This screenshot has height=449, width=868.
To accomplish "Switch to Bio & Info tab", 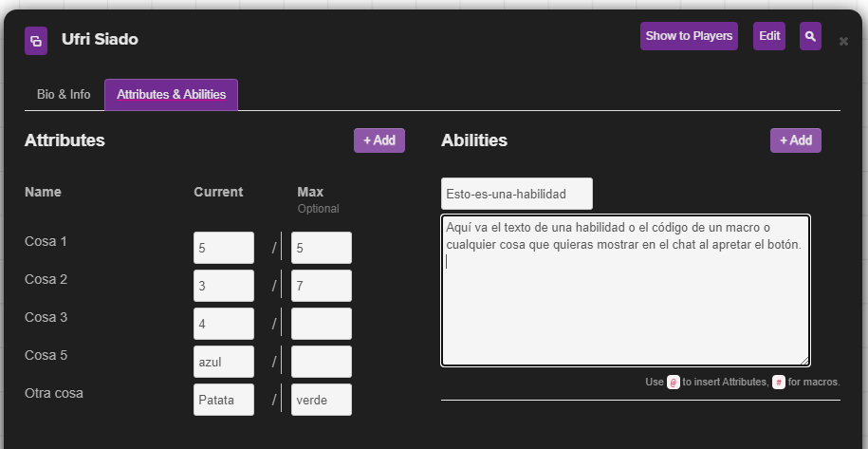I will pyautogui.click(x=64, y=95).
